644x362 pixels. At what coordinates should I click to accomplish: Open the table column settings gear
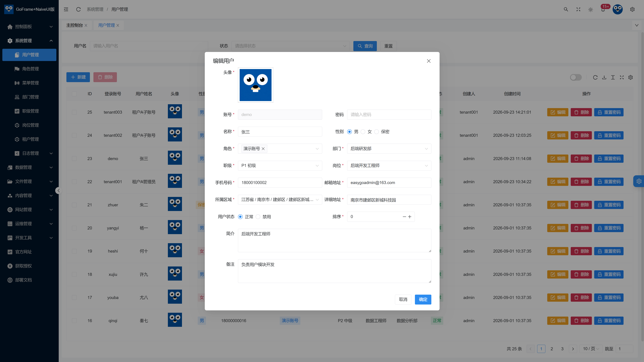(x=631, y=77)
